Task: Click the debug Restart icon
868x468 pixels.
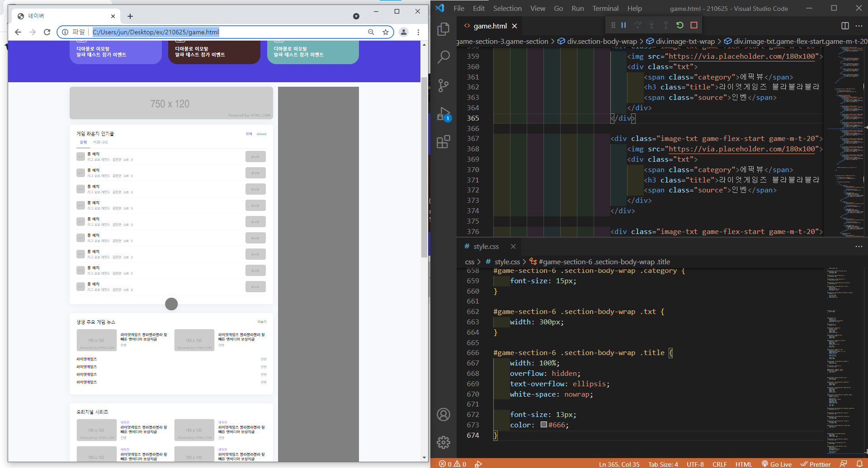Action: point(679,25)
